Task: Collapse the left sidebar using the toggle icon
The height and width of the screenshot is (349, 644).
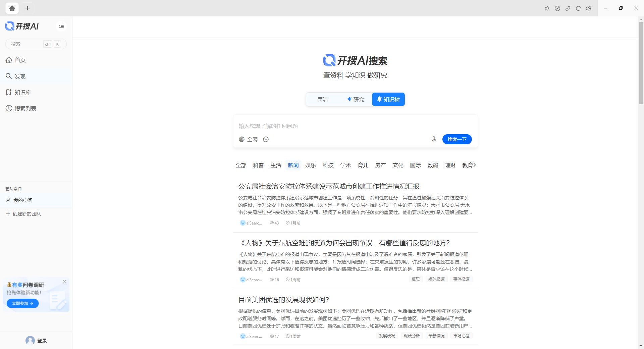Action: tap(61, 26)
